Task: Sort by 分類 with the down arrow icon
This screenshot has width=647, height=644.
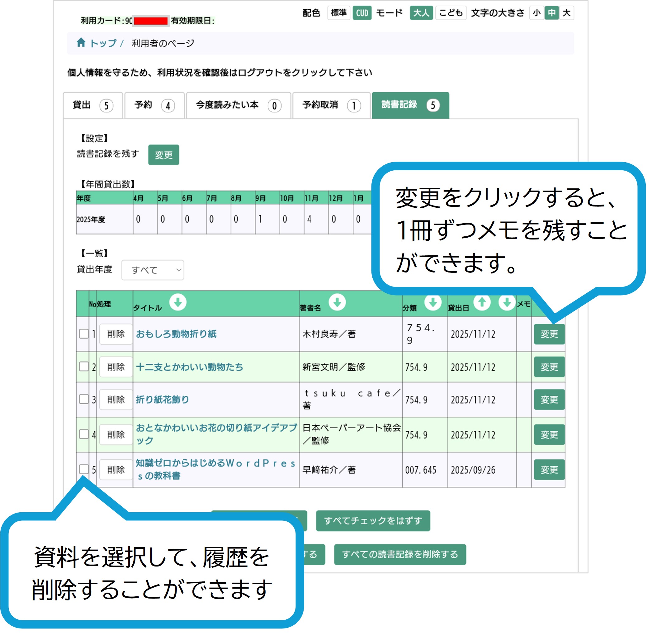Action: tap(433, 302)
